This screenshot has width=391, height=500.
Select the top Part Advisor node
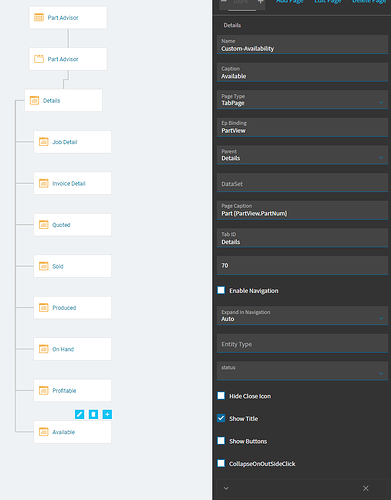click(x=68, y=18)
